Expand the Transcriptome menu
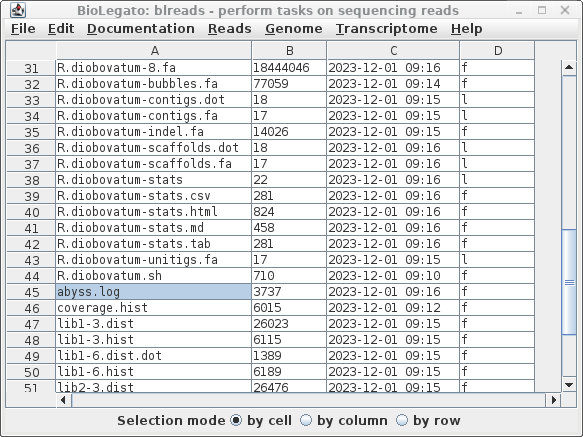The image size is (583, 437). coord(387,29)
